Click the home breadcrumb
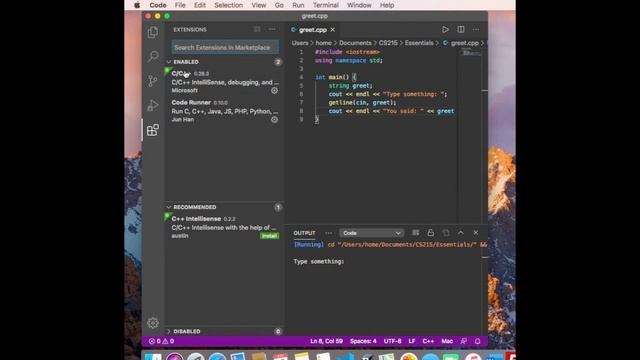 (324, 43)
